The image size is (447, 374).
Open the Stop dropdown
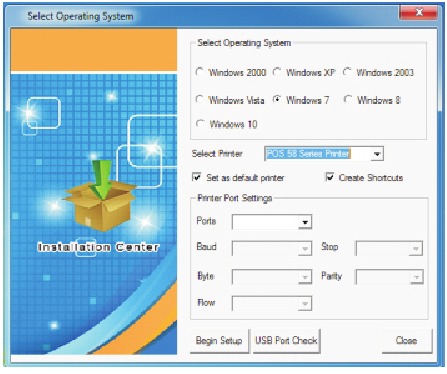pos(416,249)
